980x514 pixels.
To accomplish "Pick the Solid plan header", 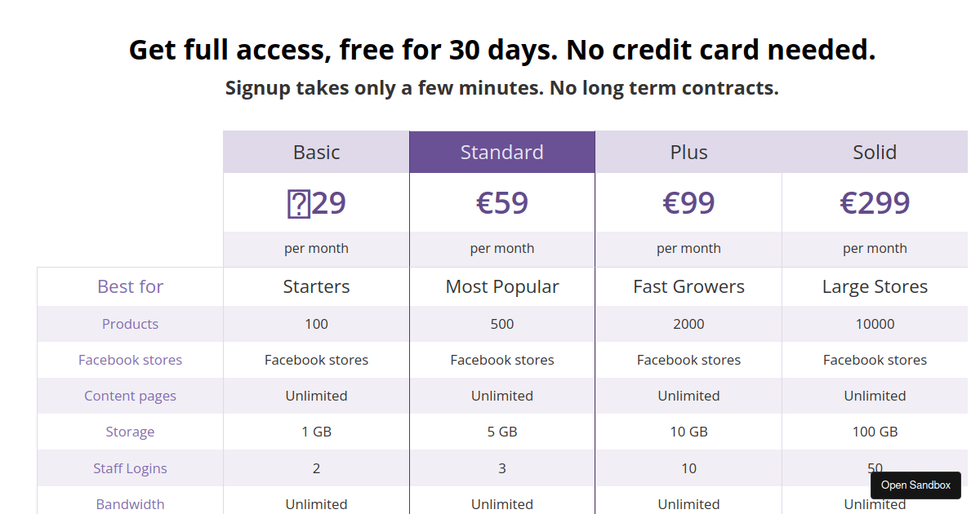I will [875, 153].
